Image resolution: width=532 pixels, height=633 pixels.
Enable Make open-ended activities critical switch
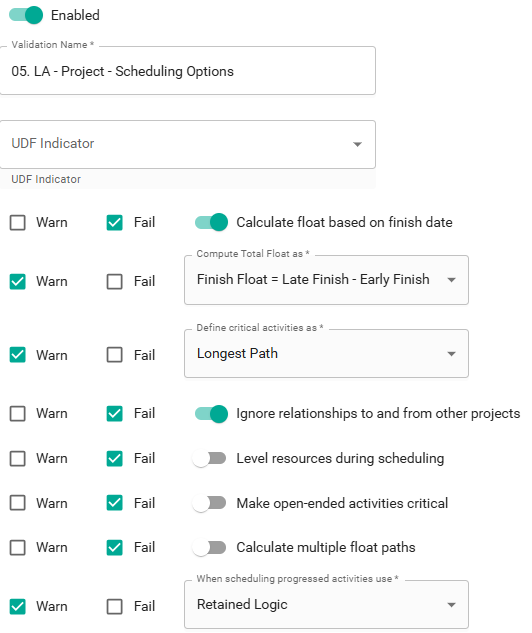(x=209, y=503)
